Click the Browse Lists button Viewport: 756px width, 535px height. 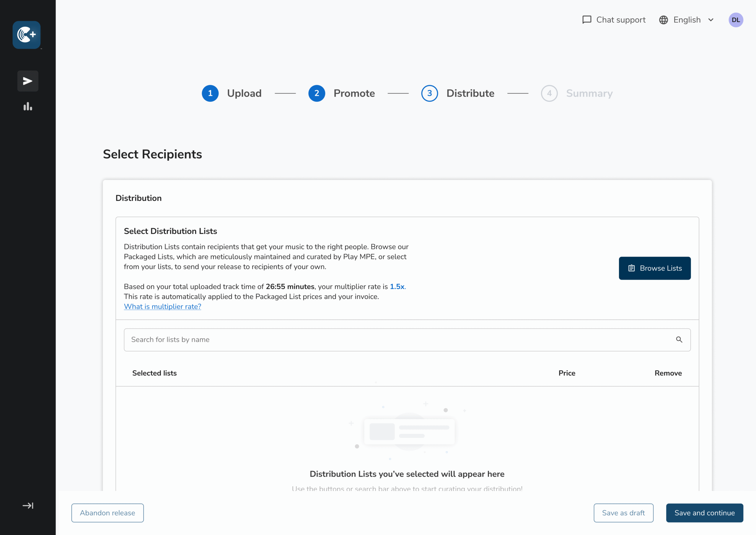pos(654,268)
